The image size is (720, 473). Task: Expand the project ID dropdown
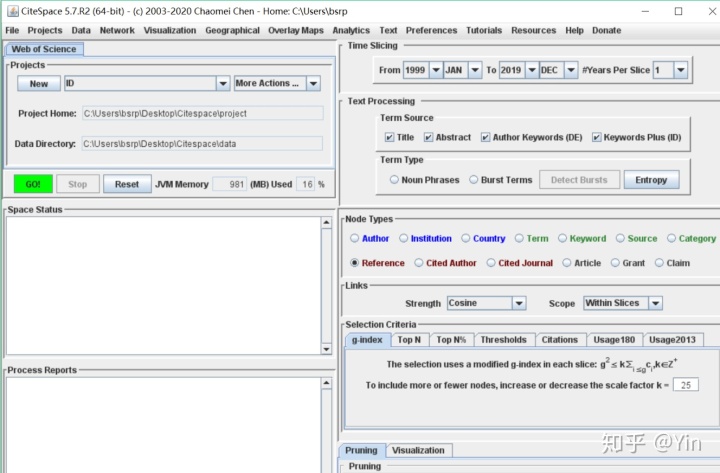click(223, 84)
